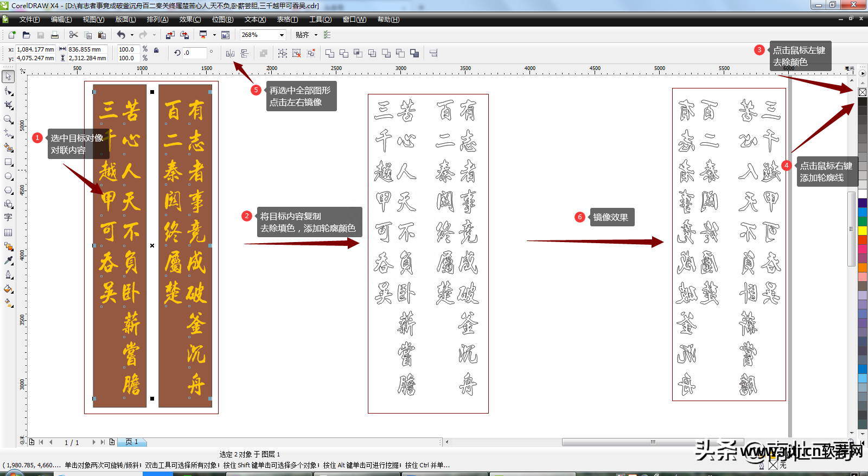Select the Pick tool in toolbox
This screenshot has height=476, width=868.
(x=8, y=77)
